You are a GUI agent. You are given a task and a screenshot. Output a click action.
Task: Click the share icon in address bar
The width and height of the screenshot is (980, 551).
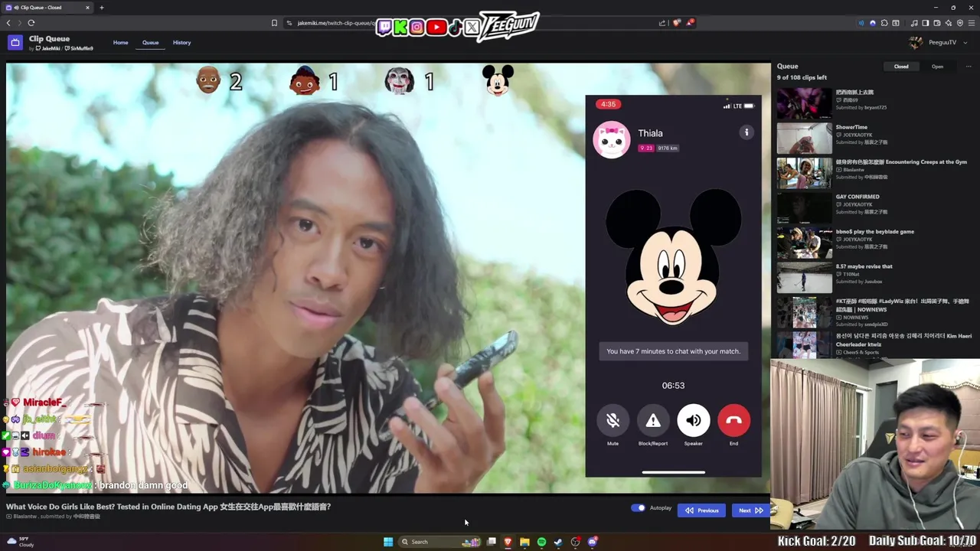[662, 23]
